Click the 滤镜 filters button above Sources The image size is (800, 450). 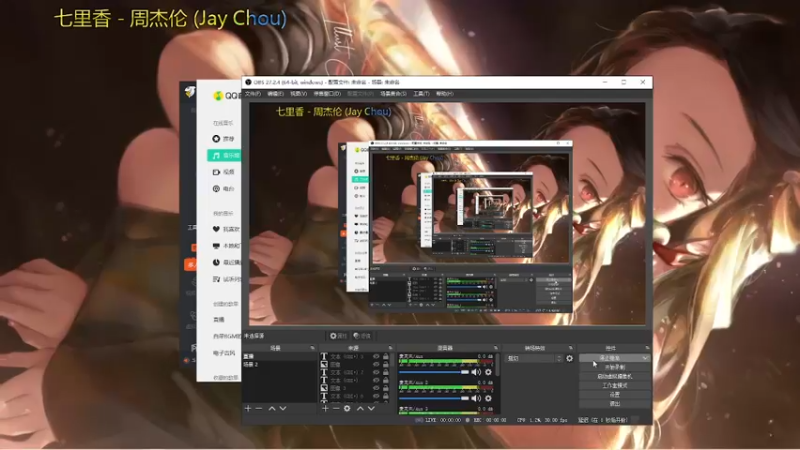[362, 336]
